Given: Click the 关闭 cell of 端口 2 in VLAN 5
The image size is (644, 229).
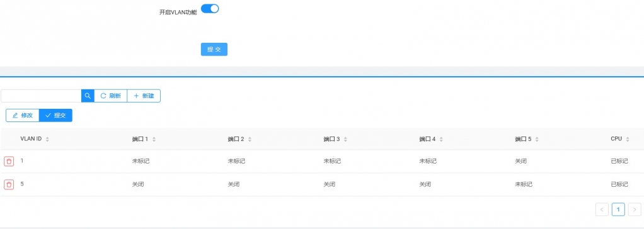Looking at the screenshot, I should click(x=233, y=184).
